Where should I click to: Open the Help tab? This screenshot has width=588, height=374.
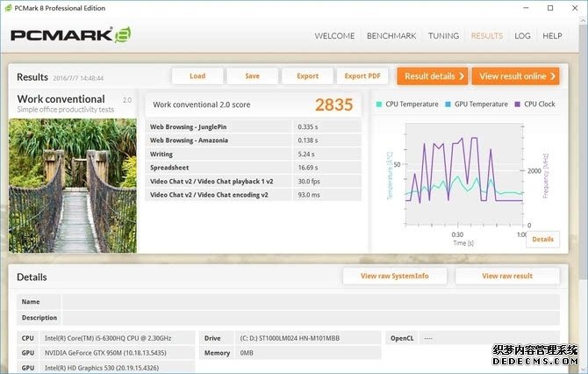pyautogui.click(x=552, y=36)
